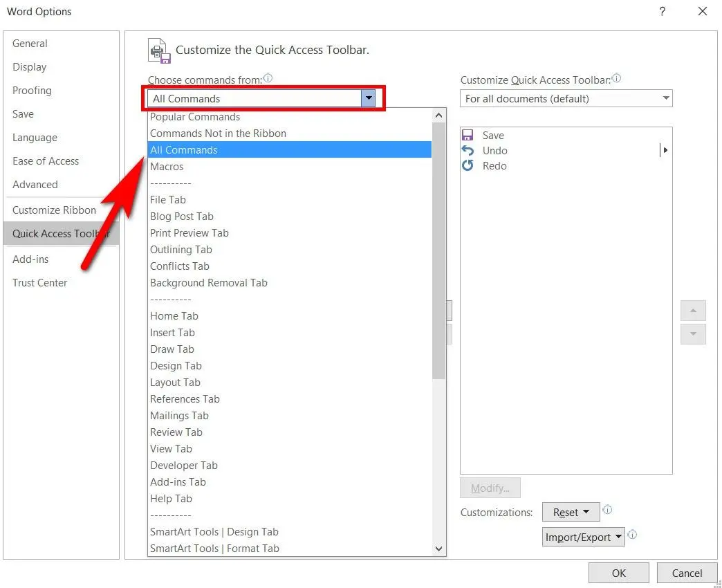Select Print Preview Tab option
722x588 pixels.
[290, 233]
